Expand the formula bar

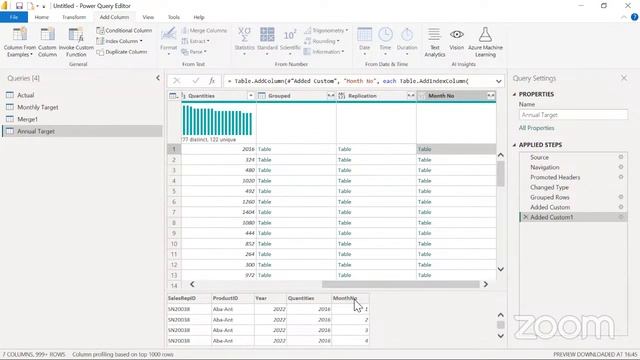pos(498,81)
